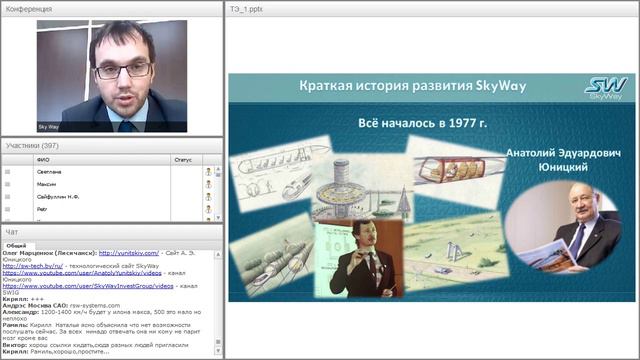The image size is (640, 360).
Task: Sort participants by Статус column header
Action: click(187, 160)
